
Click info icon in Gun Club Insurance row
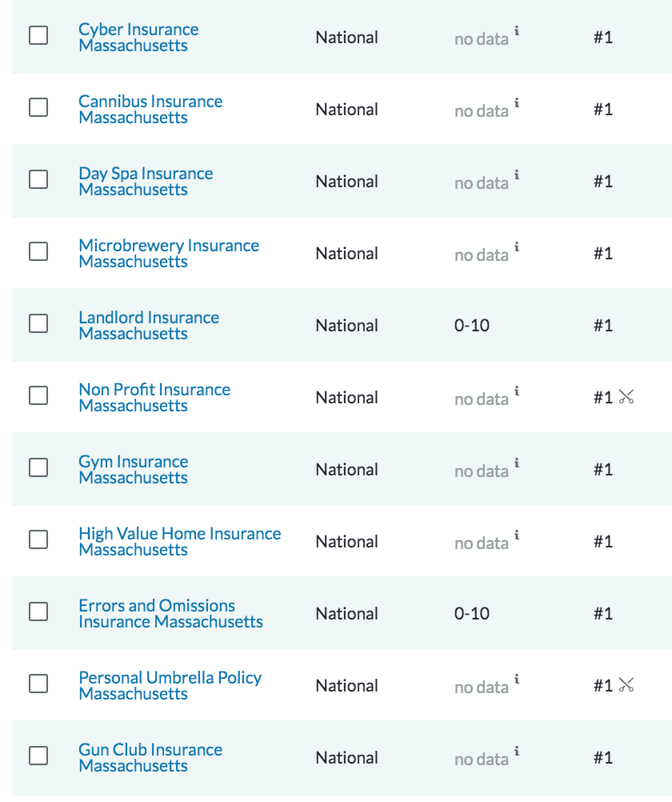(x=517, y=751)
